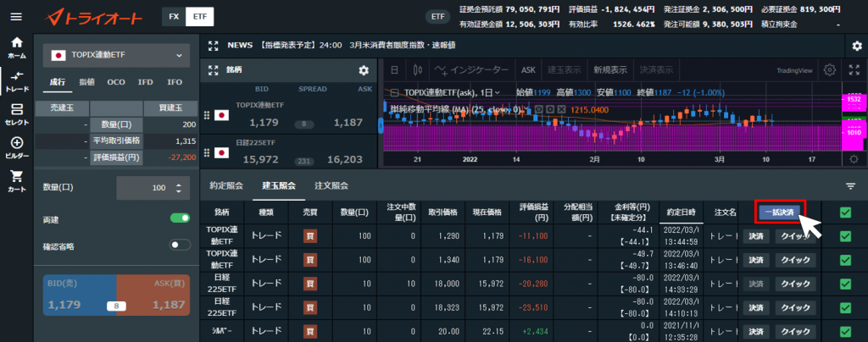
Task: Select the 指値 order tab
Action: [87, 82]
